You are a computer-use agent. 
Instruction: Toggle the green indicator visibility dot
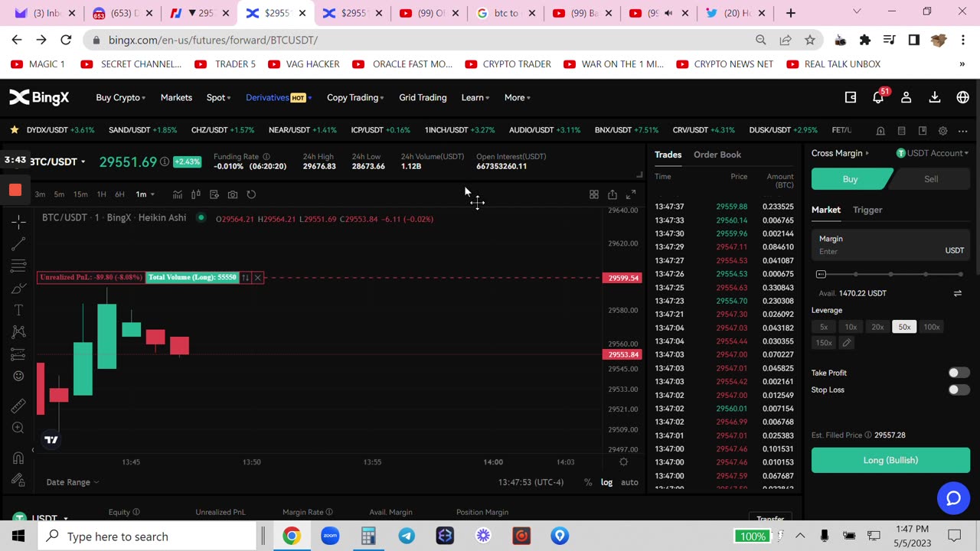click(201, 218)
